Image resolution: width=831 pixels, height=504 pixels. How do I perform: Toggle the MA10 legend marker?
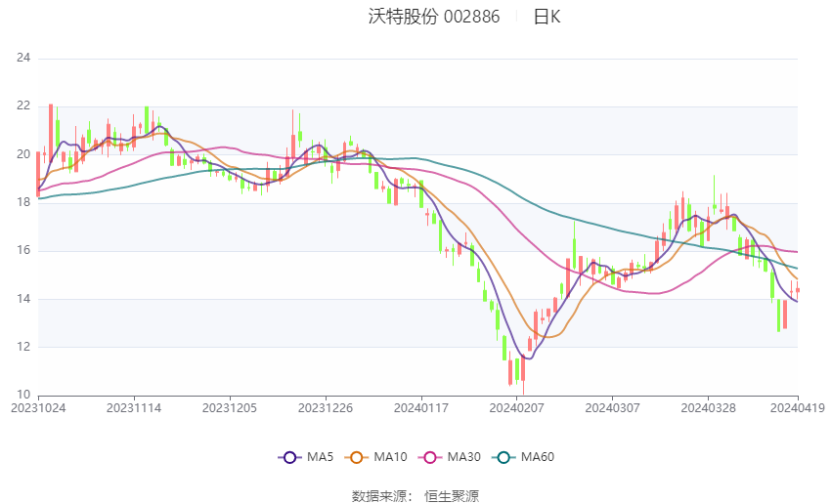click(357, 457)
